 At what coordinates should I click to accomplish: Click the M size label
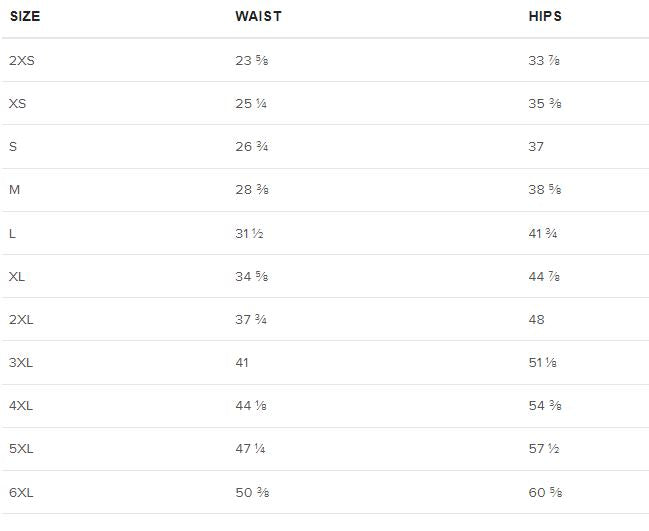[14, 190]
